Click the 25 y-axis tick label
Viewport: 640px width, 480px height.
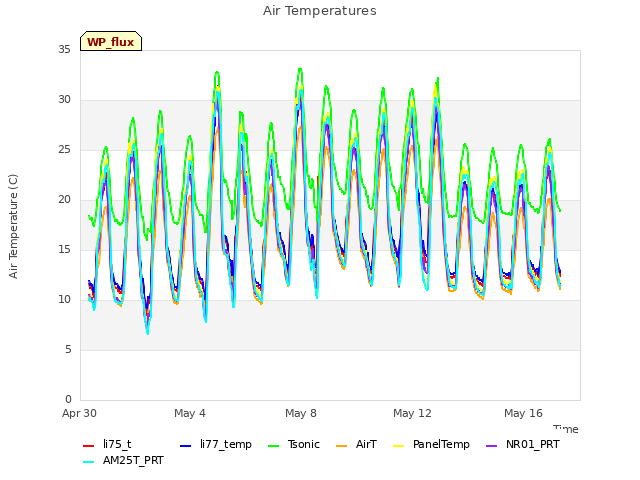[x=64, y=149]
